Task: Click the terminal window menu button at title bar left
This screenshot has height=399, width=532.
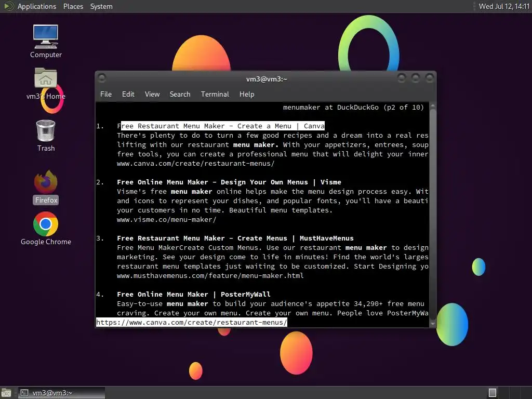Action: click(x=102, y=78)
